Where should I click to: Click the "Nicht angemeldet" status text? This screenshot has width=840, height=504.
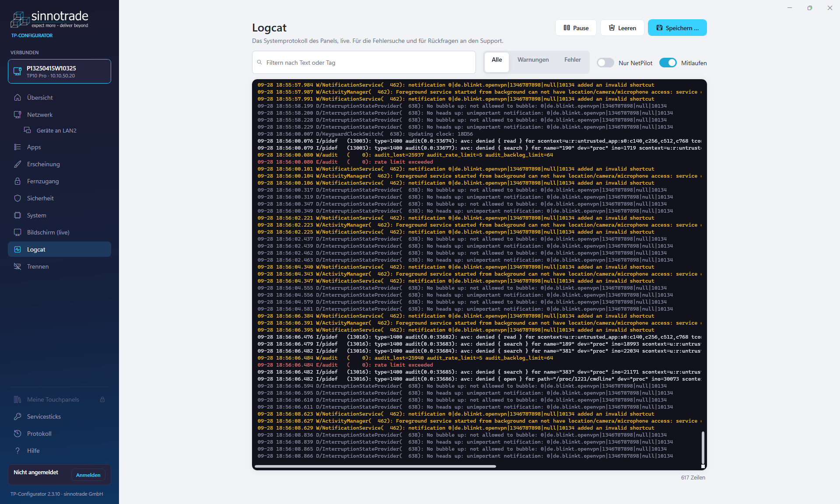tap(36, 472)
